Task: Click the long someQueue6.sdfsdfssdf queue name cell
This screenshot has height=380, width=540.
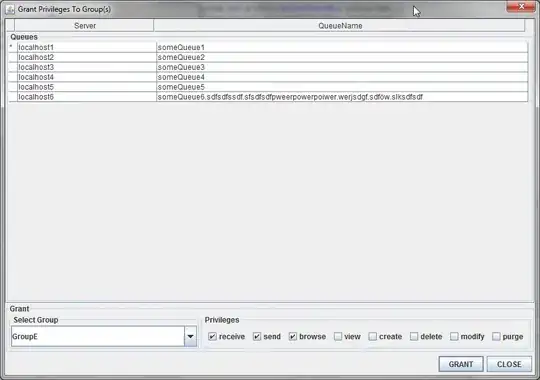Action: click(342, 97)
